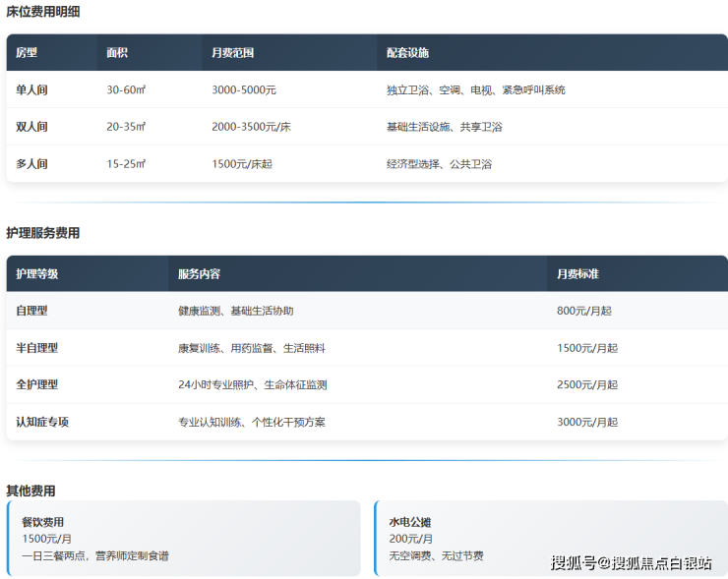The height and width of the screenshot is (579, 728).
Task: Click the 3000元/月起 fee cell
Action: (587, 422)
